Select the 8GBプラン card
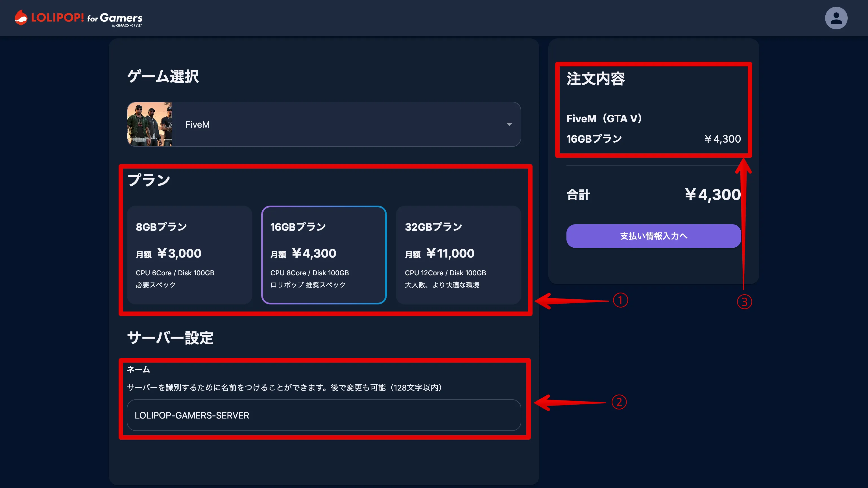868x488 pixels. click(189, 255)
